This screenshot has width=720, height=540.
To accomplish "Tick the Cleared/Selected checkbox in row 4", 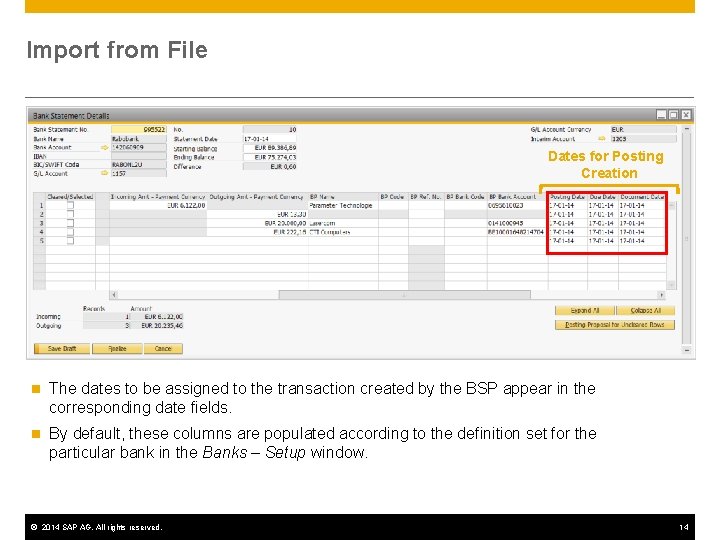I will coord(70,232).
